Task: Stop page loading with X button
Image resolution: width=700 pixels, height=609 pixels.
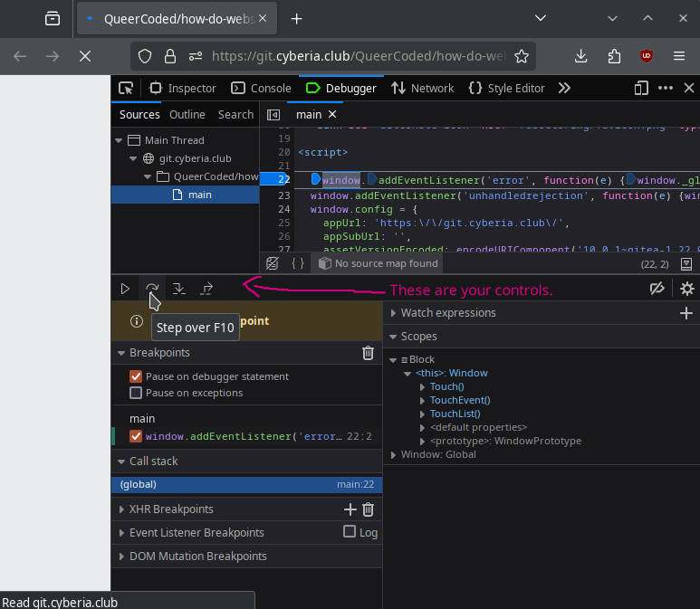Action: pyautogui.click(x=85, y=56)
